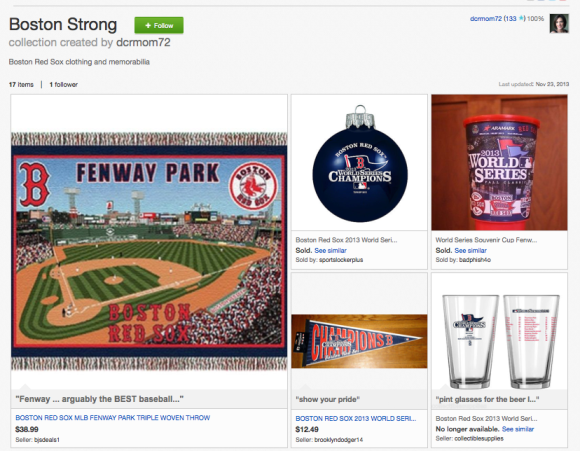
Task: Open dcrmom72 username link at top right
Action: pos(486,18)
